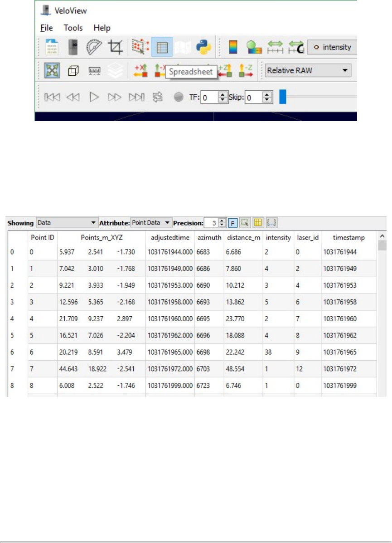Click the spreadsheet scroll-up arrow
392x543 pixels.
[x=382, y=236]
